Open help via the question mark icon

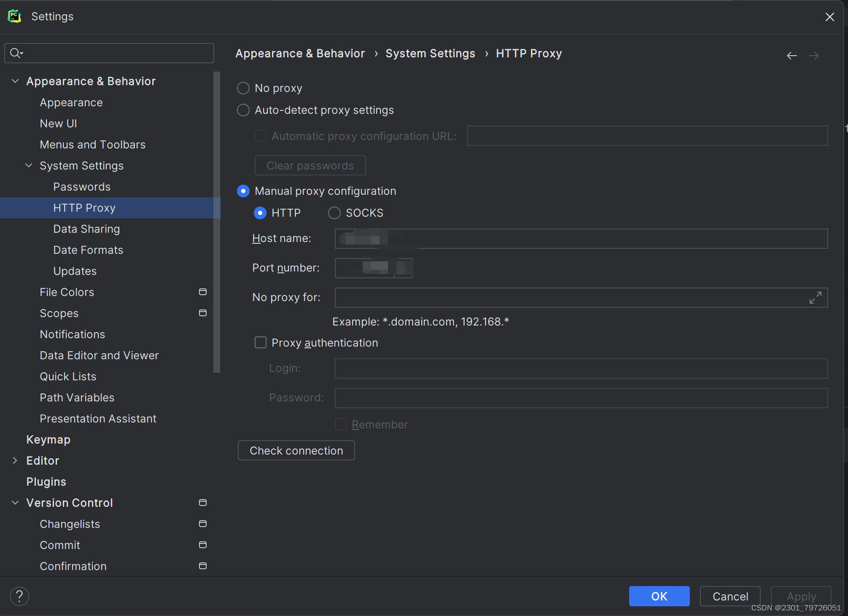[19, 596]
